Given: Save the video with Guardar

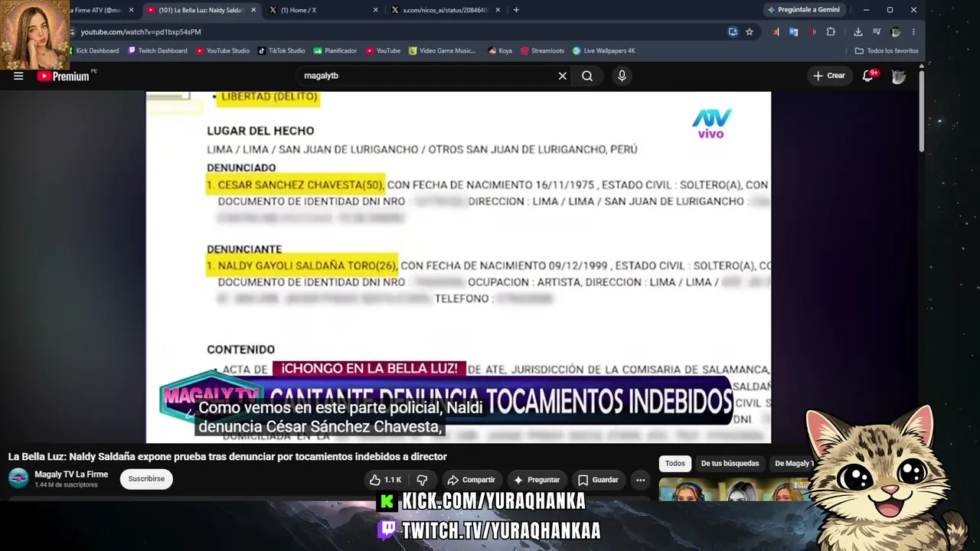Looking at the screenshot, I should click(x=598, y=480).
